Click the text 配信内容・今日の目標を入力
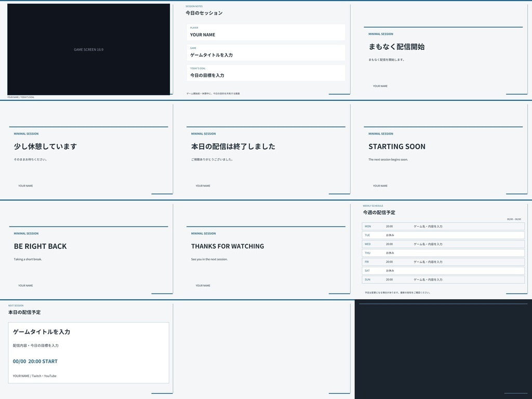Viewport: 532px width, 399px height. (x=36, y=345)
